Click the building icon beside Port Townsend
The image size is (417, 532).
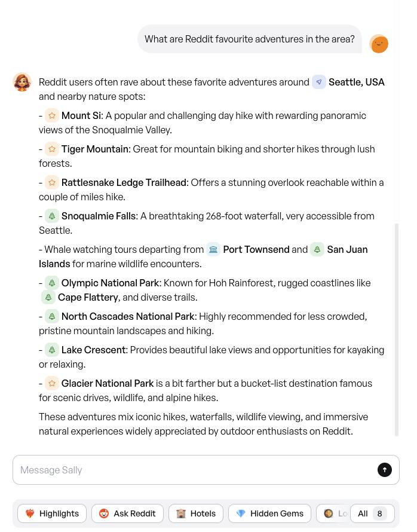tap(213, 249)
